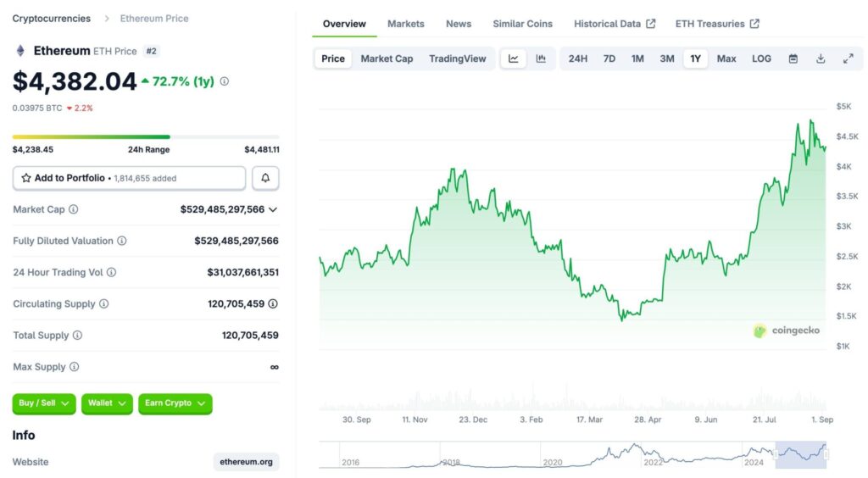Expand chart to fullscreen icon
This screenshot has height=478, width=868.
click(848, 58)
